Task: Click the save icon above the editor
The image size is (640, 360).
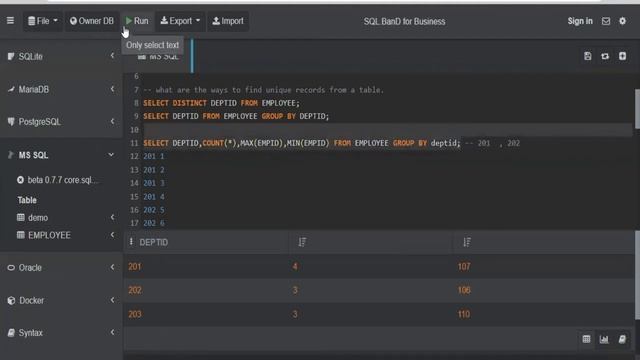Action: [587, 56]
